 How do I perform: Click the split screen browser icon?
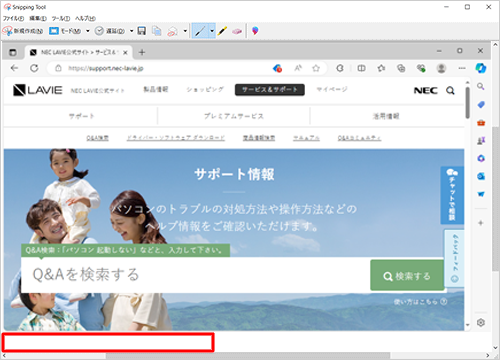pyautogui.click(x=361, y=68)
